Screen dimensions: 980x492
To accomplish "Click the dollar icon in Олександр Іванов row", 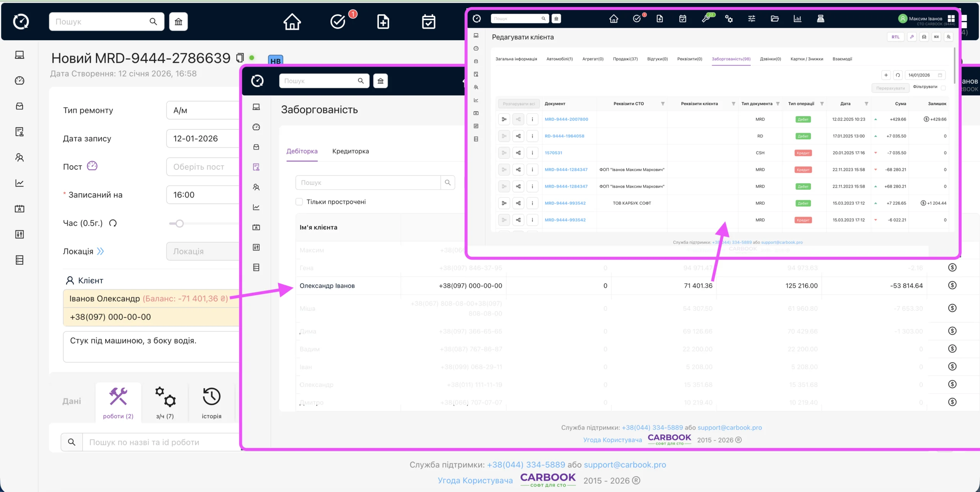I will coord(952,285).
